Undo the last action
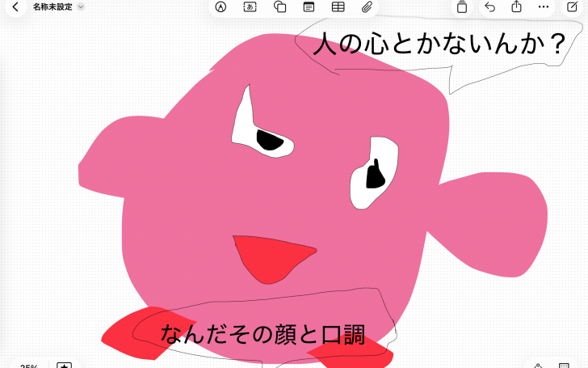 (489, 6)
